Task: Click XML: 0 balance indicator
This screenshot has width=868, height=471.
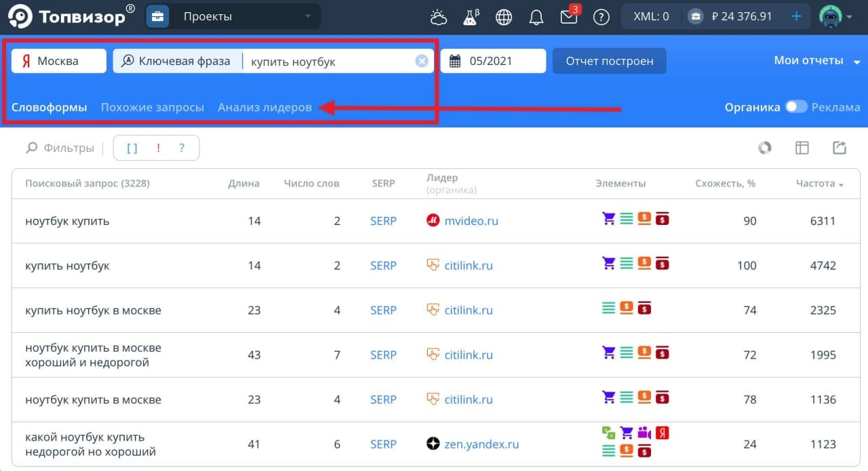Action: pyautogui.click(x=651, y=16)
